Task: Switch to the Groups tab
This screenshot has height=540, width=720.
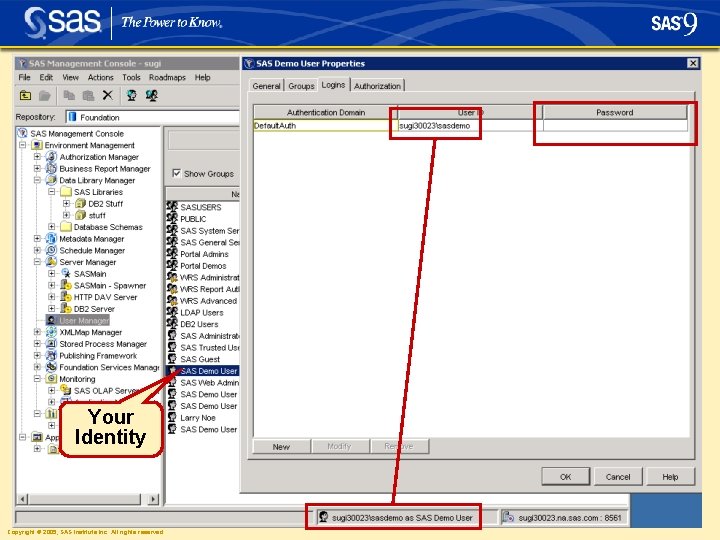Action: click(301, 86)
